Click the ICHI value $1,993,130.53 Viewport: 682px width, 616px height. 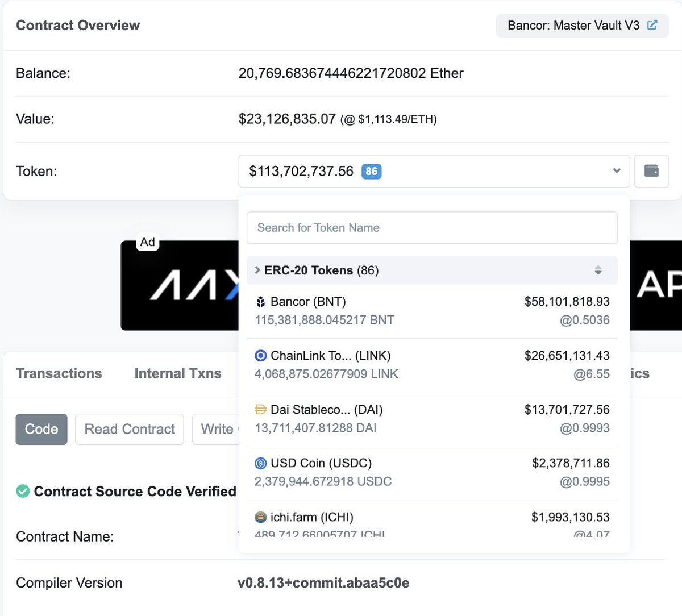point(570,517)
